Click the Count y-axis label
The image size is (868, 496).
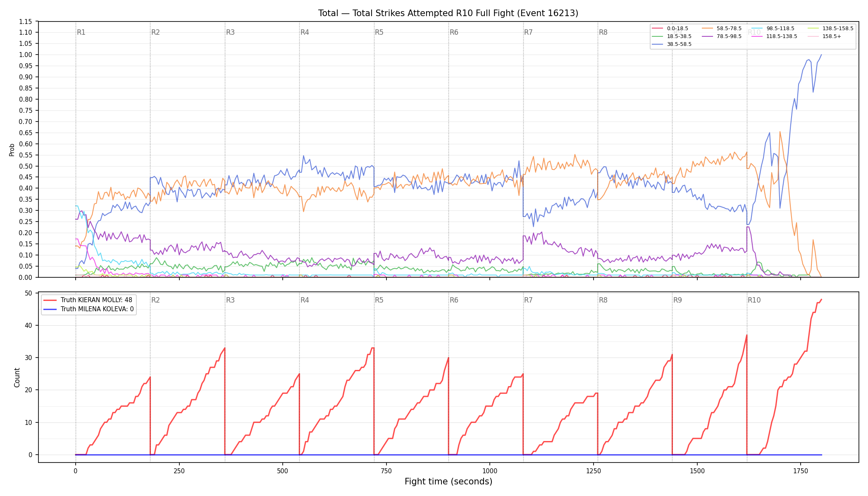pyautogui.click(x=17, y=377)
